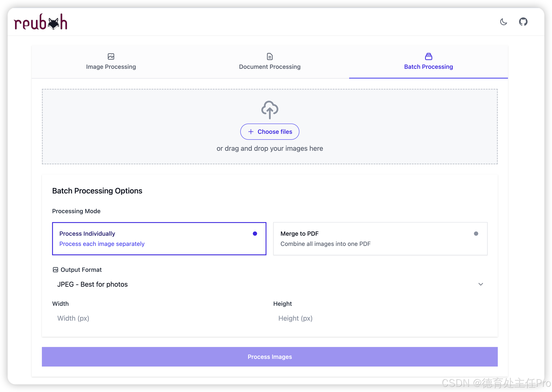This screenshot has height=392, width=552.
Task: Open the GitHub repository icon
Action: [x=523, y=22]
